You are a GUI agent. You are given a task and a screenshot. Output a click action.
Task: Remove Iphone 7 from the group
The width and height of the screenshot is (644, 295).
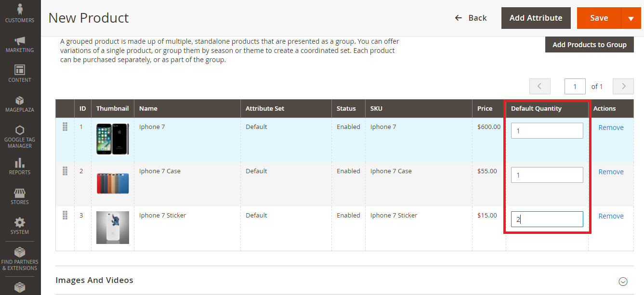coord(611,128)
